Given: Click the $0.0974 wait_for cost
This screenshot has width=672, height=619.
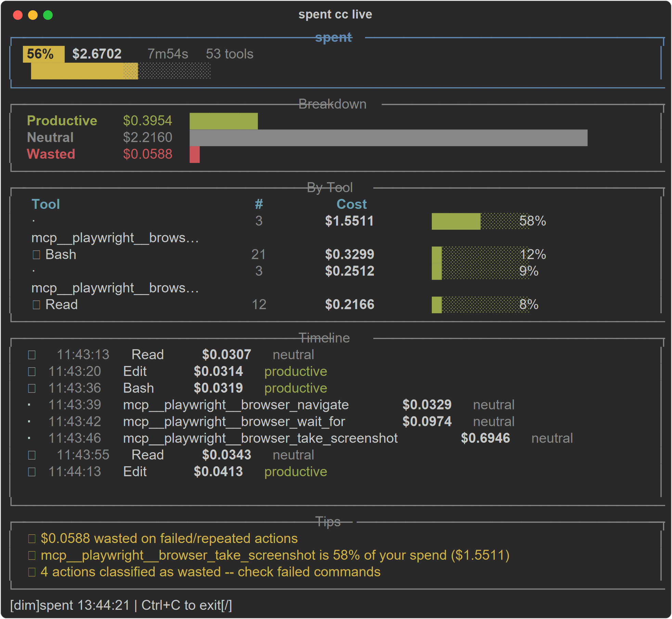Looking at the screenshot, I should [427, 422].
